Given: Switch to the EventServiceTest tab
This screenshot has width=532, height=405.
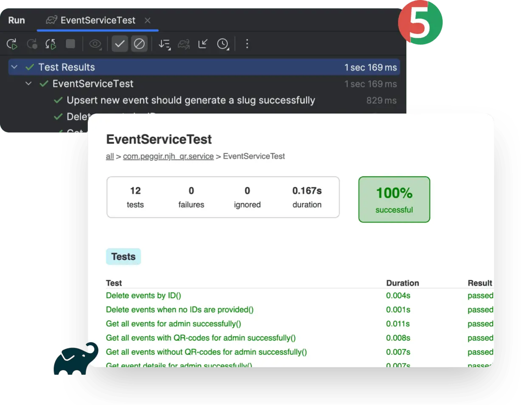Looking at the screenshot, I should click(97, 20).
